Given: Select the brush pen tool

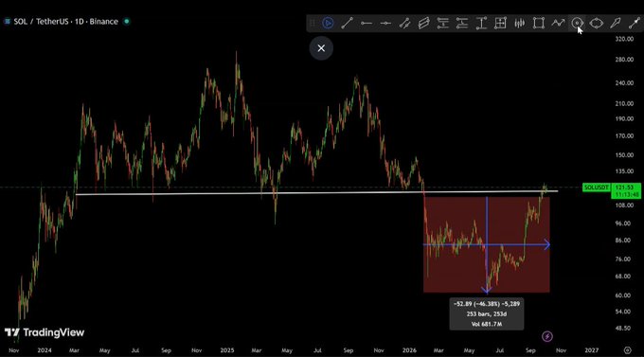Looking at the screenshot, I should click(x=616, y=24).
